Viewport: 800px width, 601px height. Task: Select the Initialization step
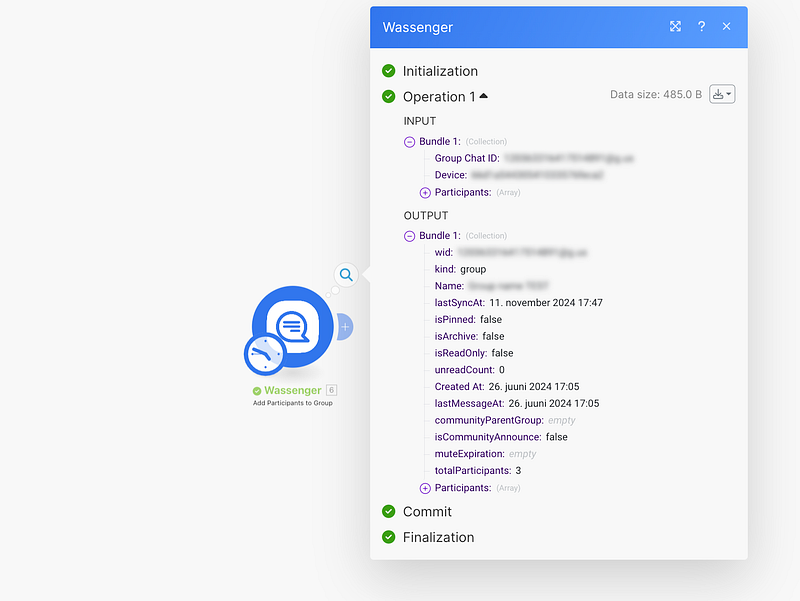pos(440,71)
